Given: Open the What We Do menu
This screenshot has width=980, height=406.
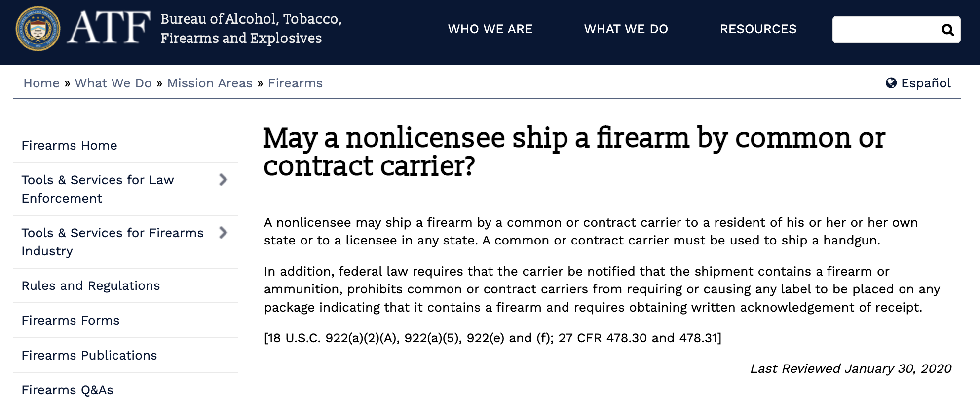Looking at the screenshot, I should 626,29.
